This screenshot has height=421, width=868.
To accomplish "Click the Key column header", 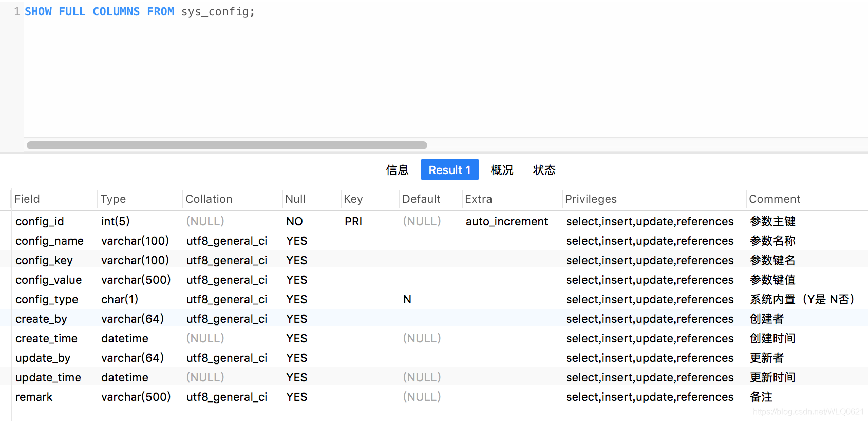I will point(353,199).
